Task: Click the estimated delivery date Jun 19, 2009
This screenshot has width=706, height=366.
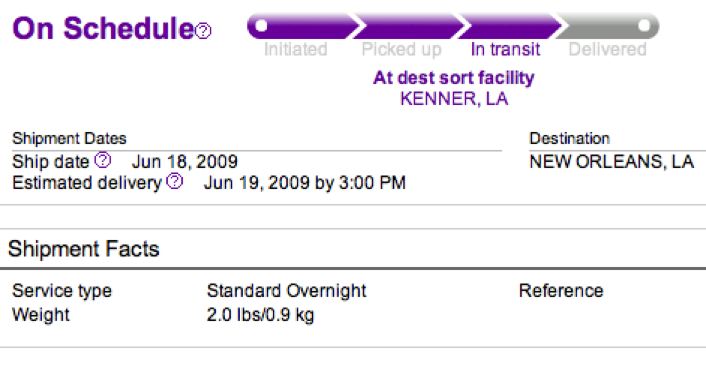Action: 257,183
